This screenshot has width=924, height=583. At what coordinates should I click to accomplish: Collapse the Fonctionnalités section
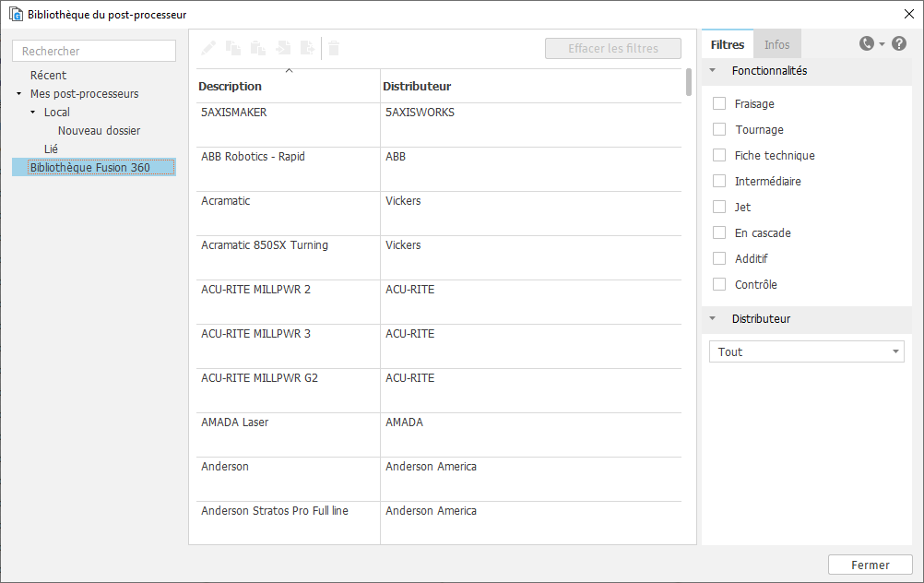pyautogui.click(x=713, y=70)
